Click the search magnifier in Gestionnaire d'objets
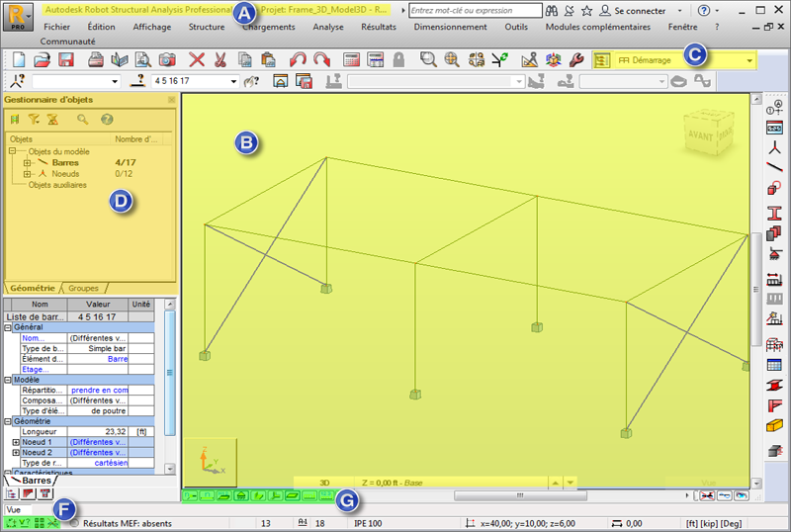 pyautogui.click(x=82, y=119)
